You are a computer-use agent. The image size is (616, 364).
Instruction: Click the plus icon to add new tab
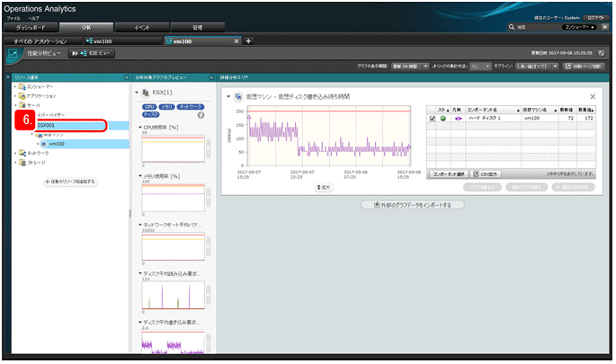coord(248,40)
